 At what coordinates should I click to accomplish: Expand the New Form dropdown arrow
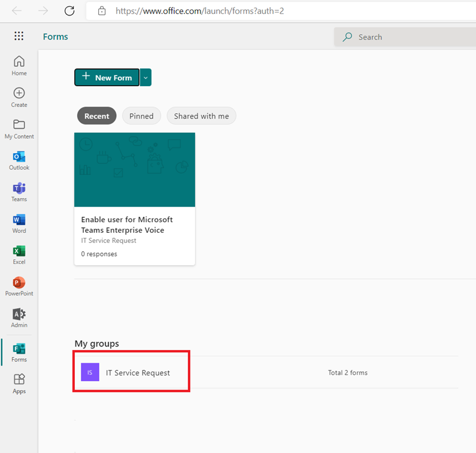coord(145,78)
